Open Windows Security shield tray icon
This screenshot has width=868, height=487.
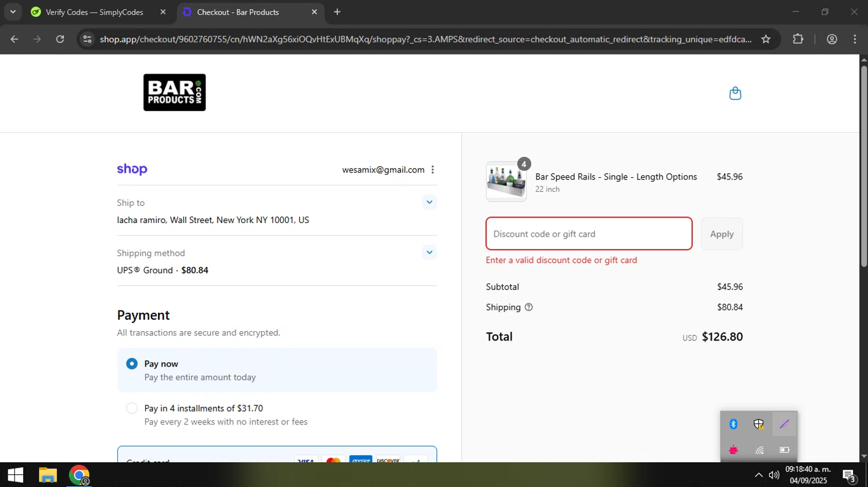pos(759,424)
